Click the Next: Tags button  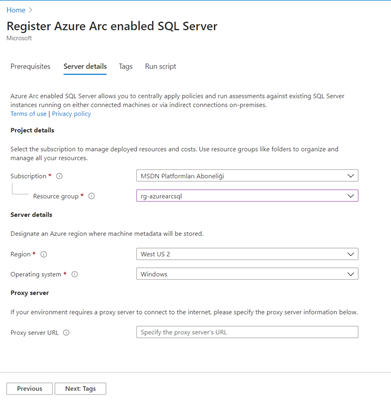pos(80,389)
